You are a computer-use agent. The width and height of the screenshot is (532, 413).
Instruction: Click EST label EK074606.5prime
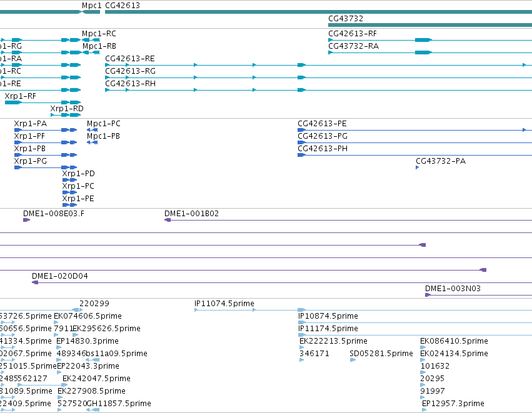88,316
